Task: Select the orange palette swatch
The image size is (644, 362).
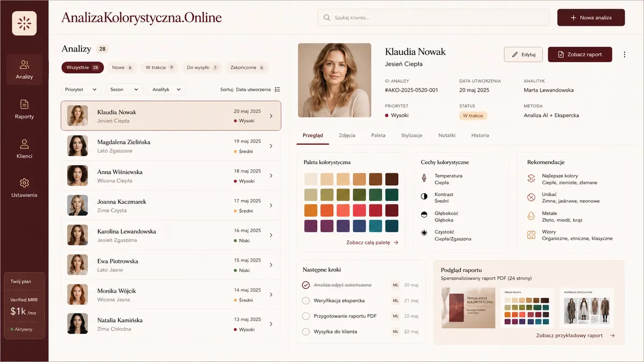Action: pyautogui.click(x=311, y=210)
